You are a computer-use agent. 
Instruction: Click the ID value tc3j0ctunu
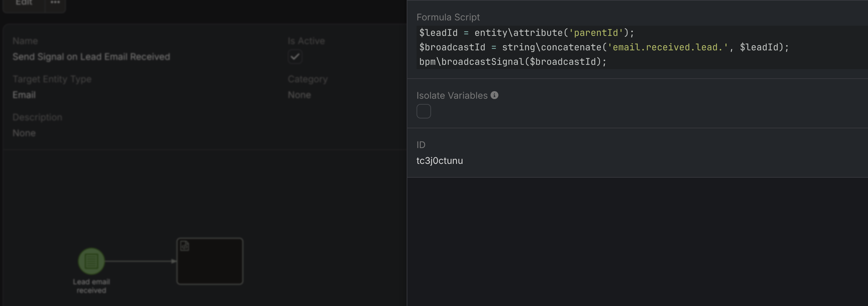pyautogui.click(x=439, y=161)
